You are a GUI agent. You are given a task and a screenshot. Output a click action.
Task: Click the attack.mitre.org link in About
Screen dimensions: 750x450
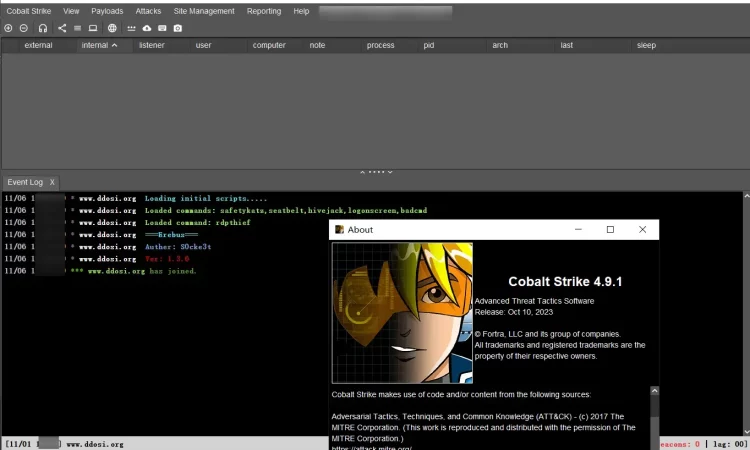372,448
